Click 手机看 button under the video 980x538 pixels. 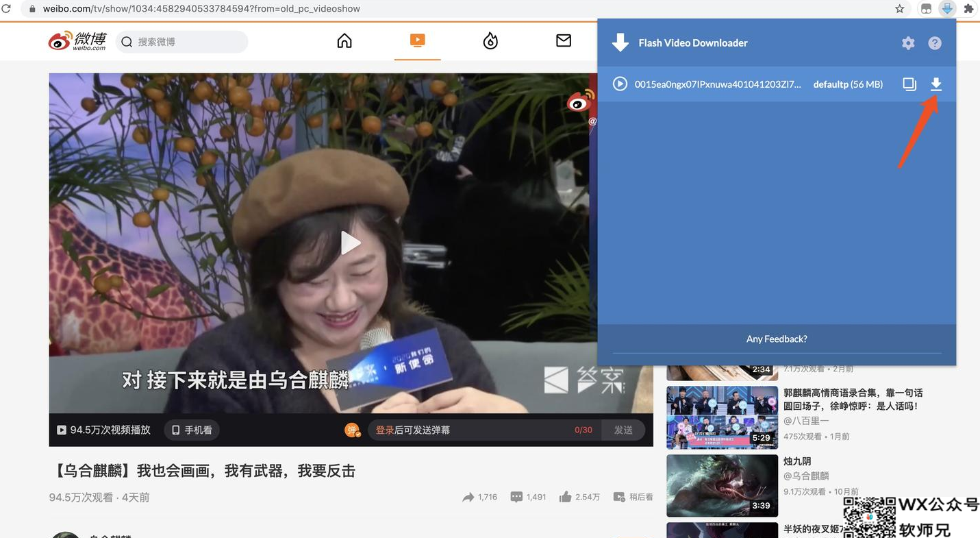tap(192, 430)
